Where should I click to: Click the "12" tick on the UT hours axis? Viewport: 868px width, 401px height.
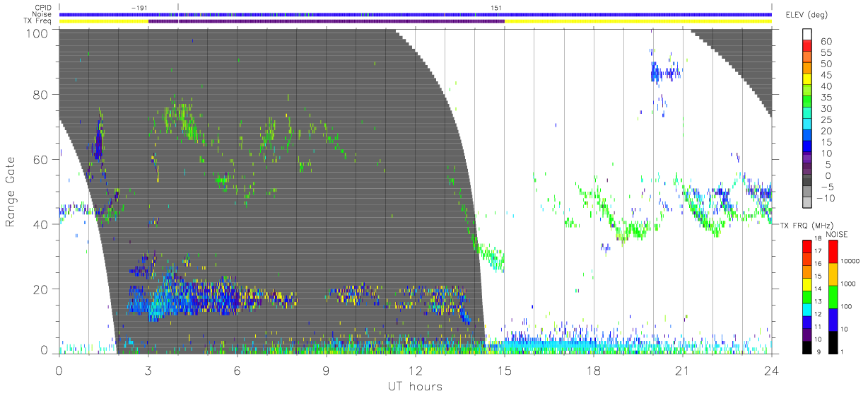(416, 370)
